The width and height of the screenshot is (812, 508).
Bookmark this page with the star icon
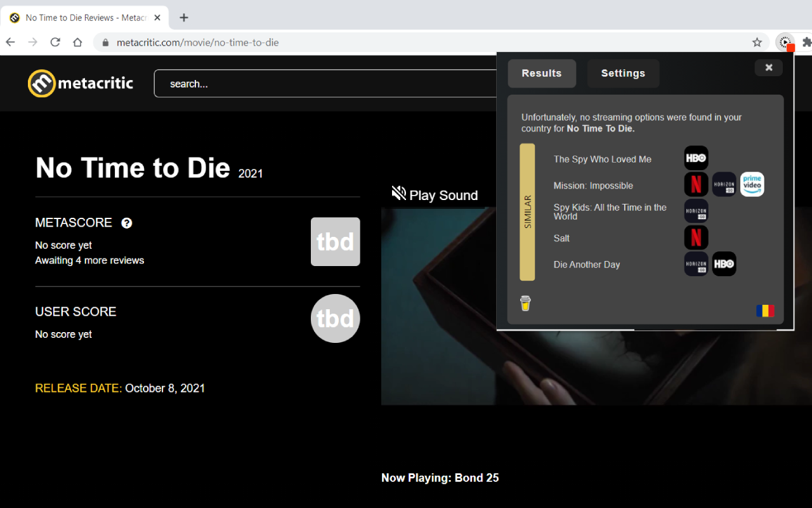tap(757, 43)
